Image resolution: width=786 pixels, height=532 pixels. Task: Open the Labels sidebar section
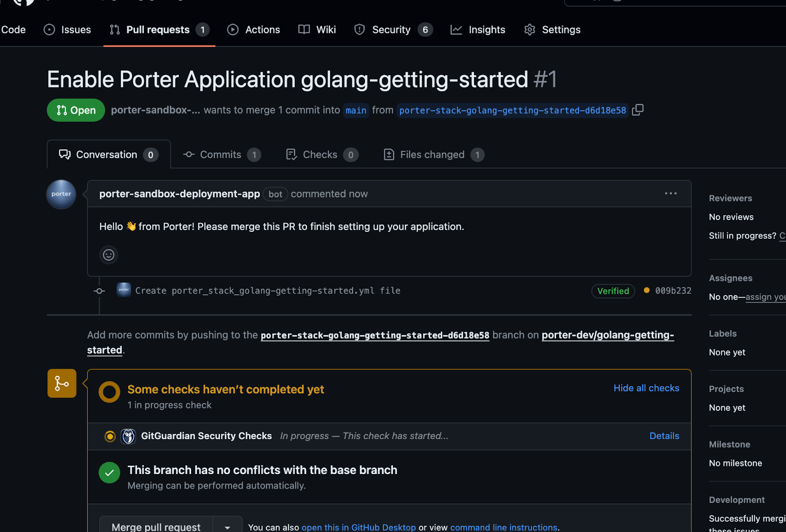click(x=723, y=334)
